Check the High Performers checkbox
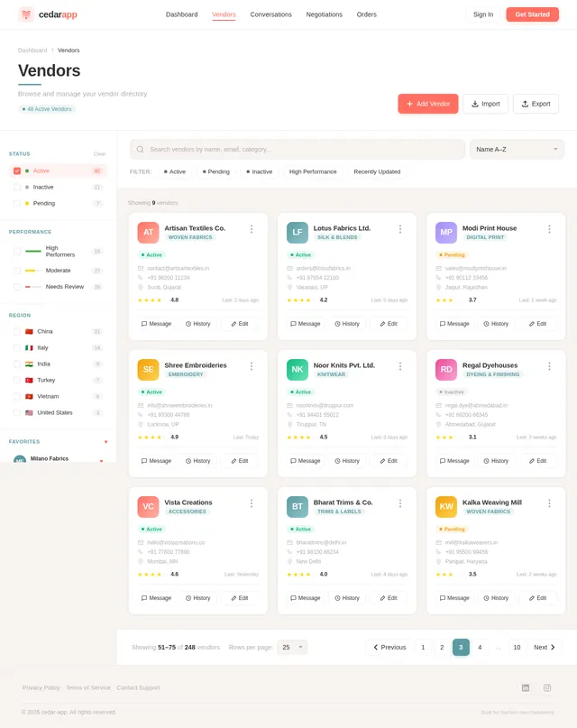Screen dimensions: 577x728 point(17,251)
